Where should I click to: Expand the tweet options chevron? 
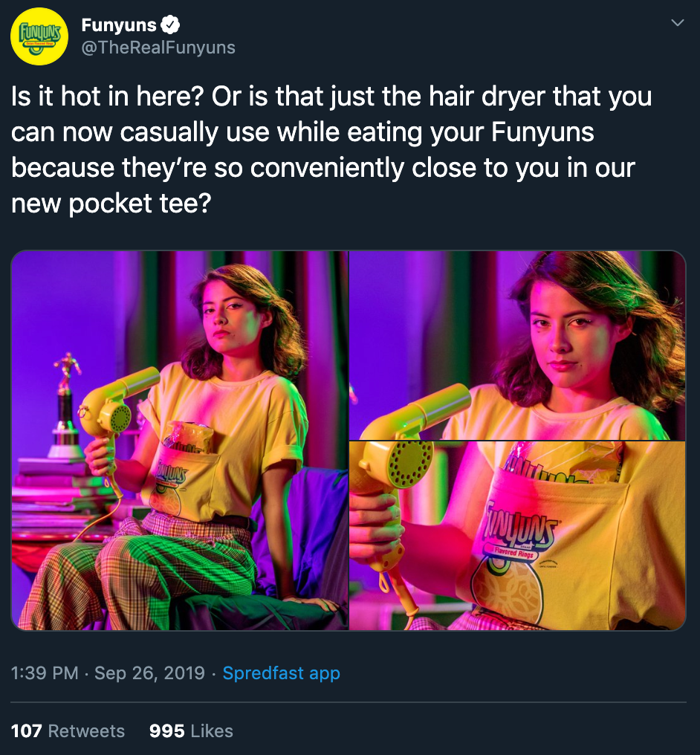(678, 22)
